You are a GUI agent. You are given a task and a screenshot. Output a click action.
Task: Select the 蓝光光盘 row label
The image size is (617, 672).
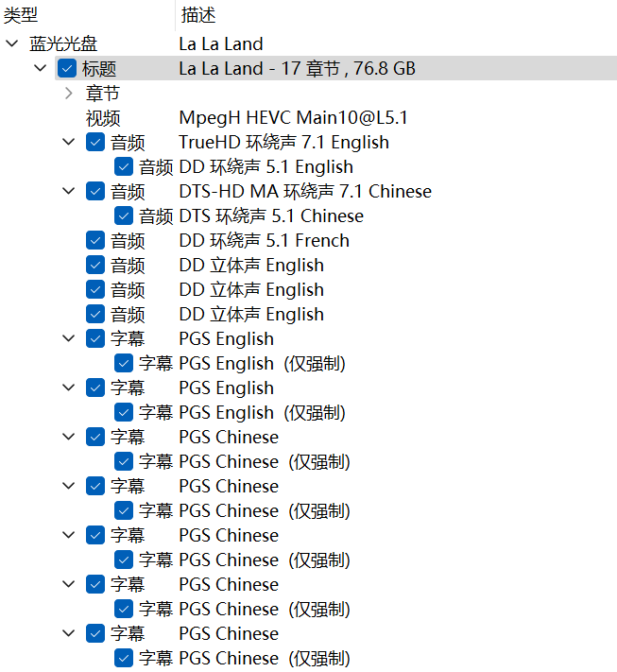tap(63, 43)
